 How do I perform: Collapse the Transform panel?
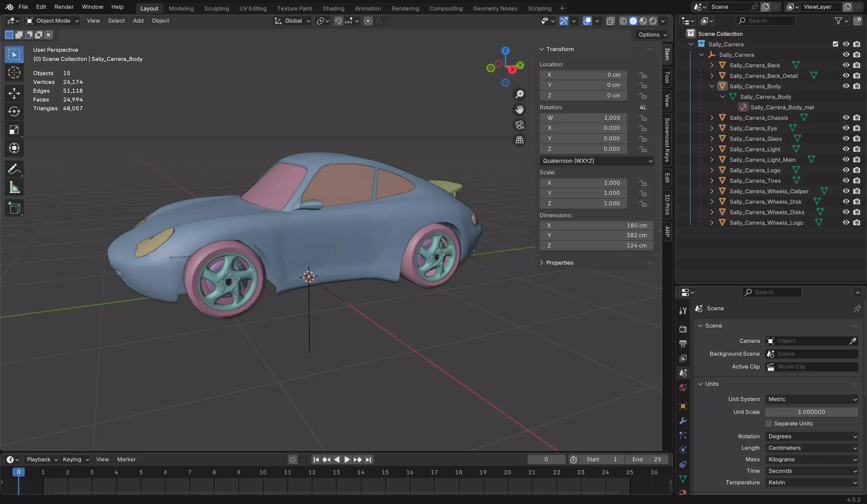point(541,49)
